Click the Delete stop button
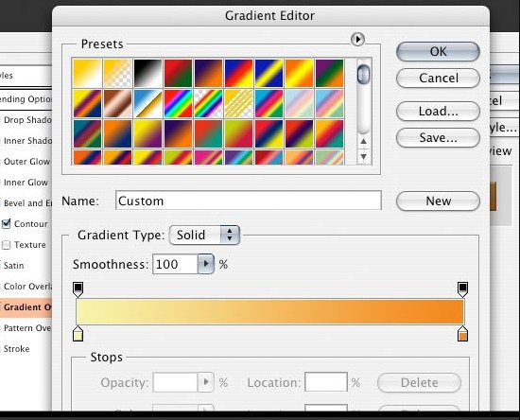Image resolution: width=520 pixels, height=420 pixels. 419,382
